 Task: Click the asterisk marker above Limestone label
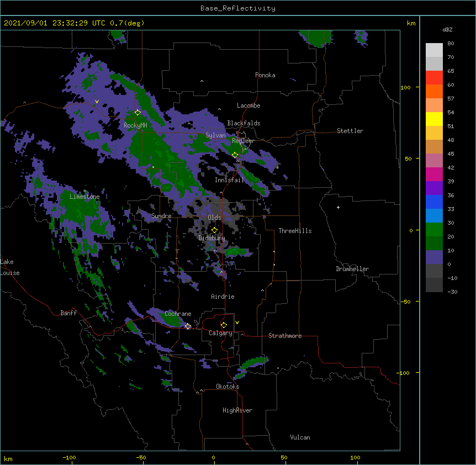pos(84,191)
